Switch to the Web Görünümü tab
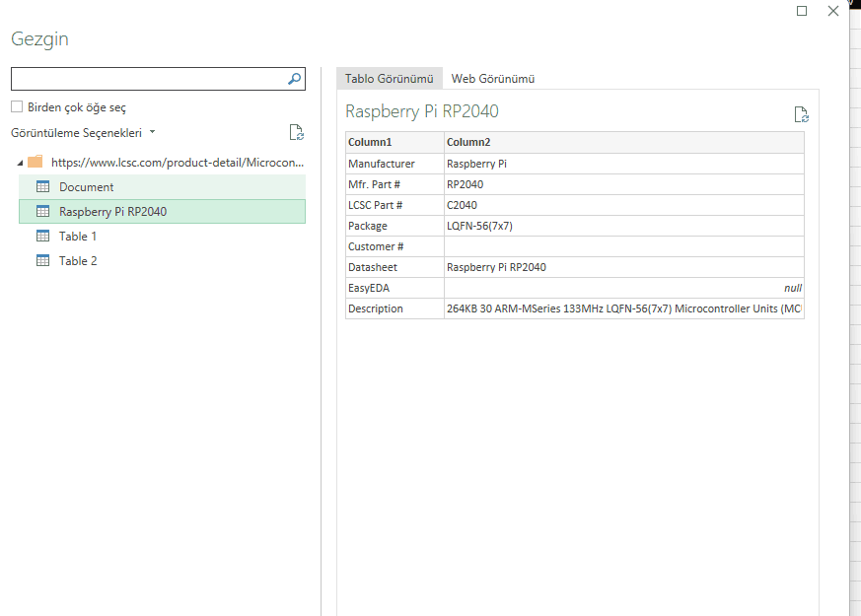 point(493,79)
